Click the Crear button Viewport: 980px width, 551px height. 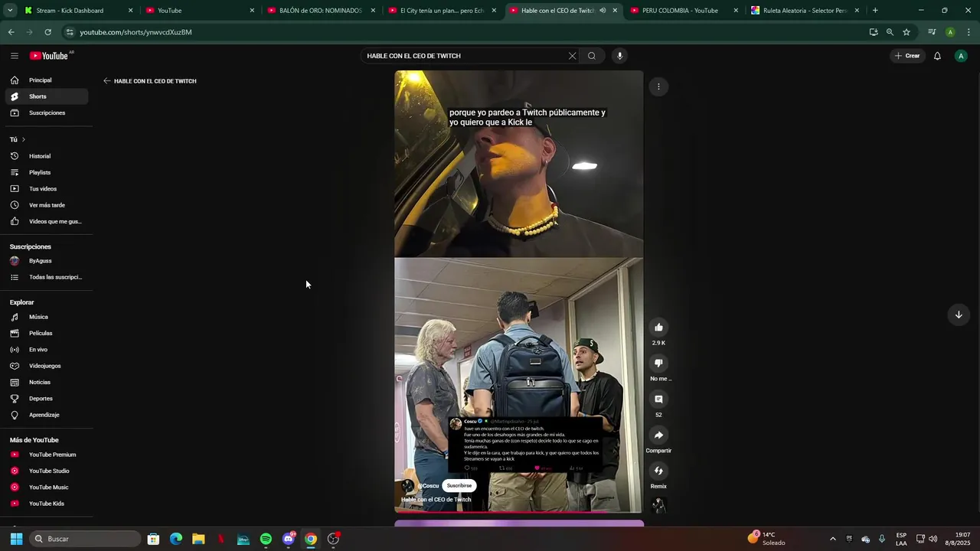pos(907,56)
